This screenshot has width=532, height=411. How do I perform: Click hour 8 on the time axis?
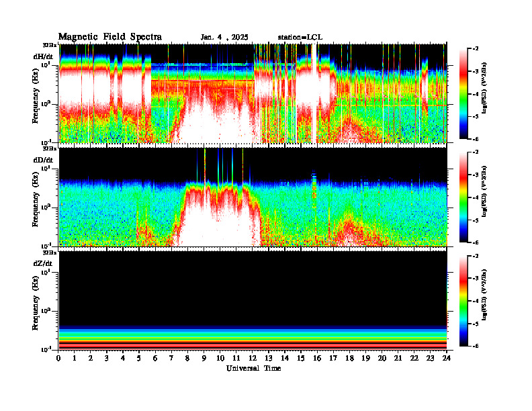(x=187, y=358)
